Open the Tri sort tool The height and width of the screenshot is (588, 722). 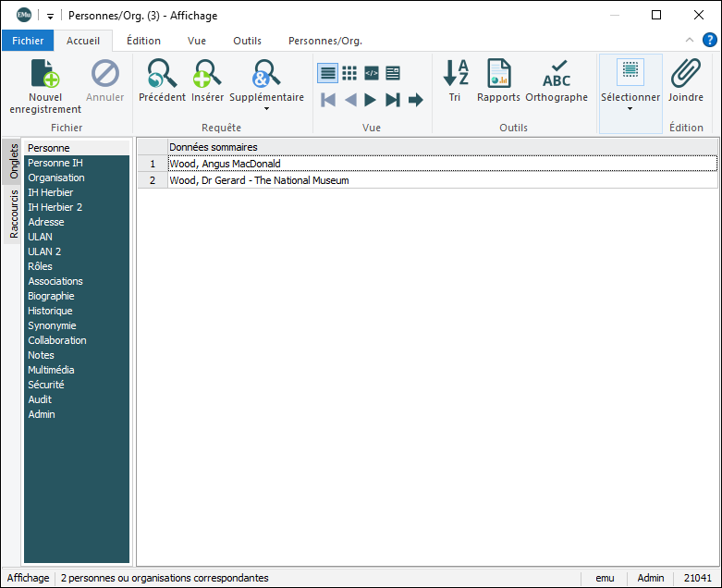(455, 74)
